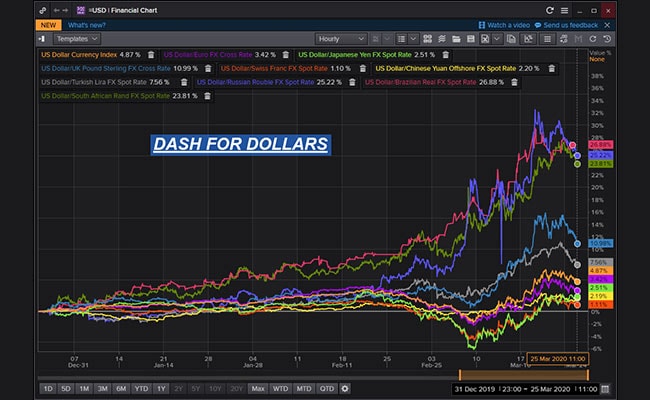The width and height of the screenshot is (650, 400).
Task: Click the copy chart icon
Action: (x=511, y=39)
